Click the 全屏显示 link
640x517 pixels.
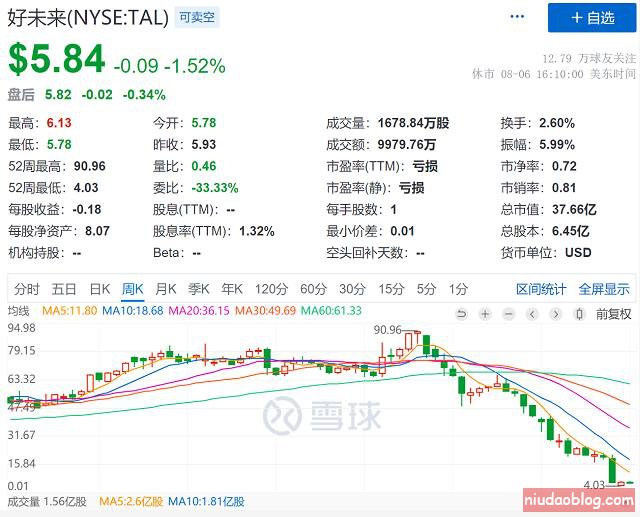[604, 289]
